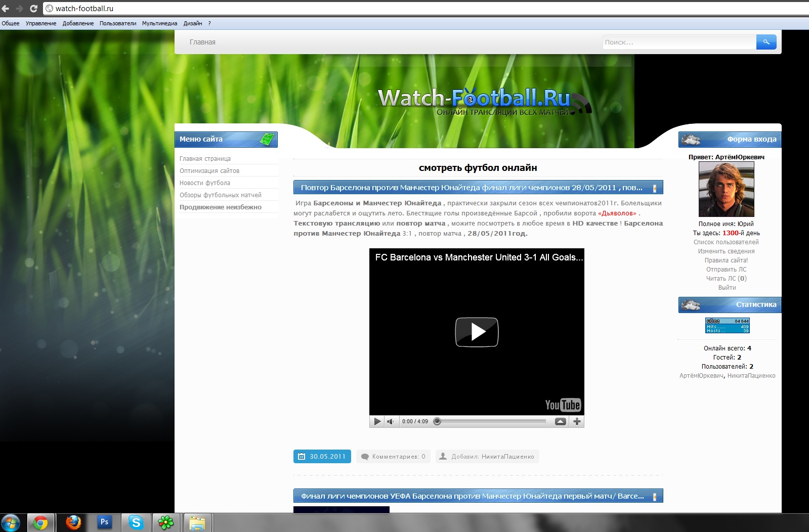Click the Форма входа block header

click(730, 140)
